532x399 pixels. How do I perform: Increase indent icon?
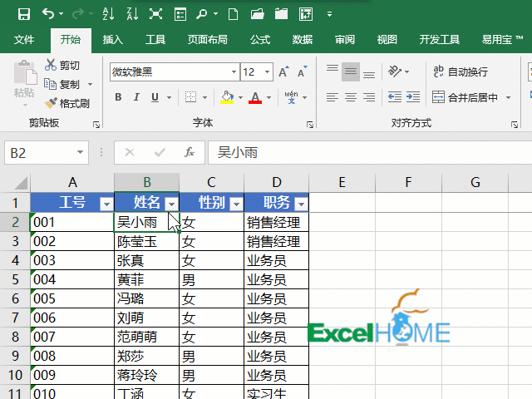[x=413, y=97]
